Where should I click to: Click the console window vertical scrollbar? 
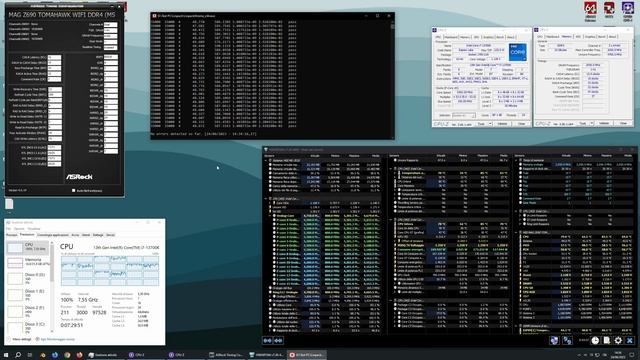click(392, 78)
